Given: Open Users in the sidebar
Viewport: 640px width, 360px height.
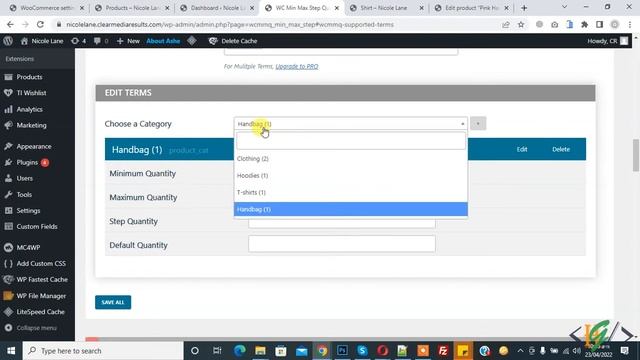Looking at the screenshot, I should point(24,178).
